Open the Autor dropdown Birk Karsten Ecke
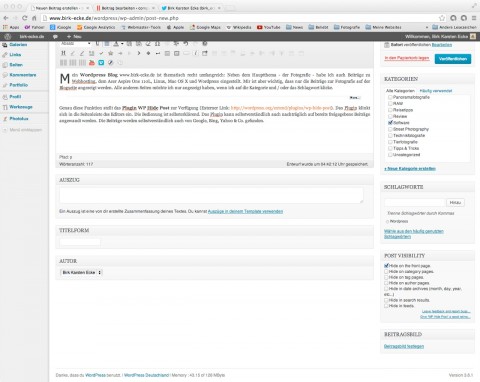The width and height of the screenshot is (480, 382). 81,273
